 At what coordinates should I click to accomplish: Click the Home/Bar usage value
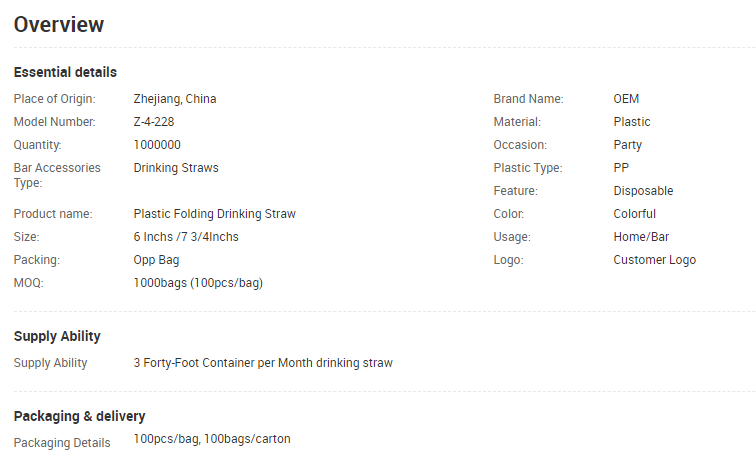click(x=642, y=237)
